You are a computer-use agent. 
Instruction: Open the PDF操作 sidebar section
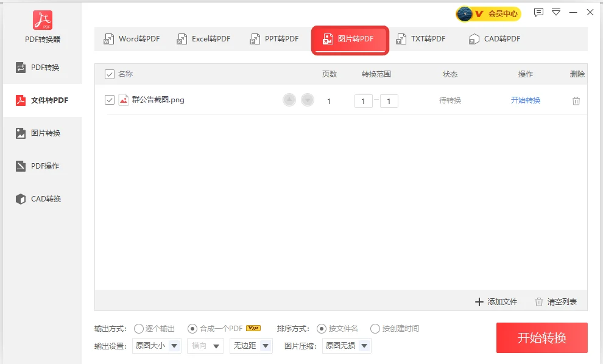(x=42, y=166)
